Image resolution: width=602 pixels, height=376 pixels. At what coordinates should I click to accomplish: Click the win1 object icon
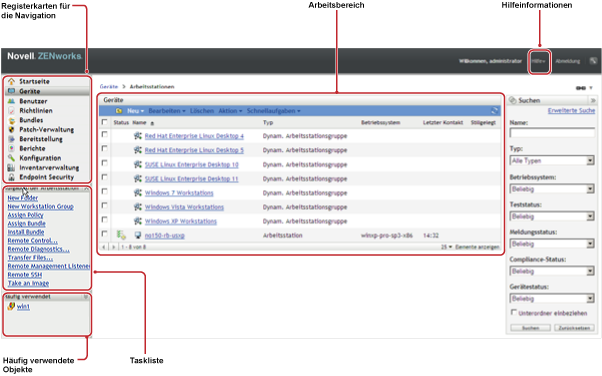(11, 306)
